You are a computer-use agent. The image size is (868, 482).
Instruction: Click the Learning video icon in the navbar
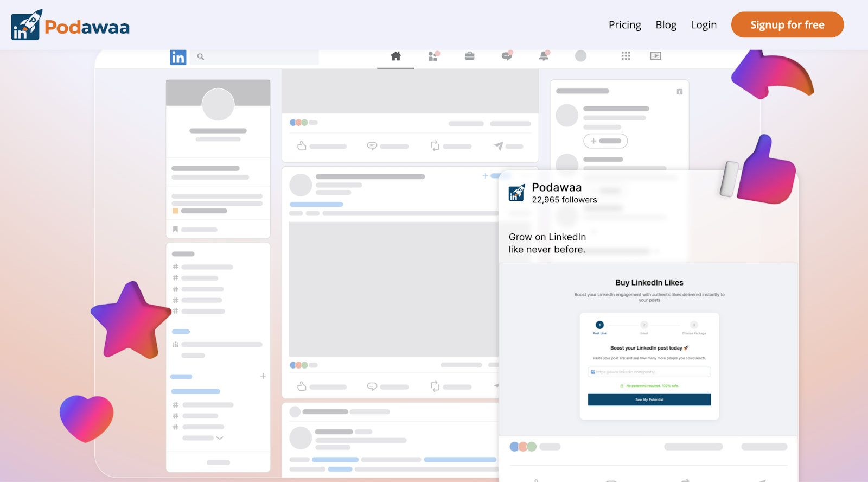(x=655, y=56)
